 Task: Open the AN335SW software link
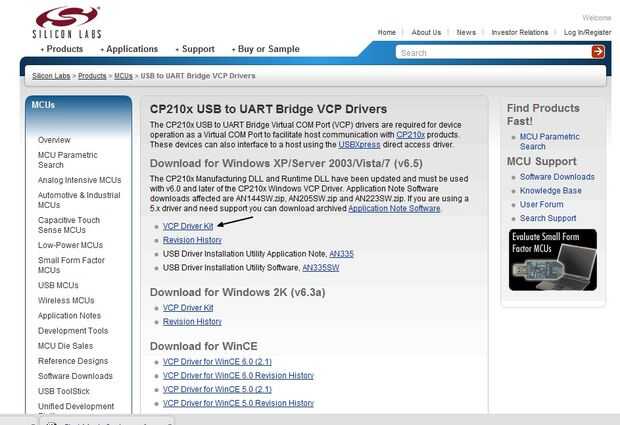coord(321,268)
